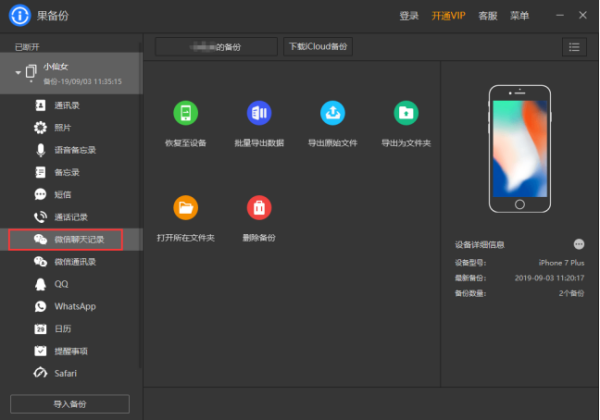Click the iPhone 7 Plus model value
600x420 pixels.
tap(561, 263)
